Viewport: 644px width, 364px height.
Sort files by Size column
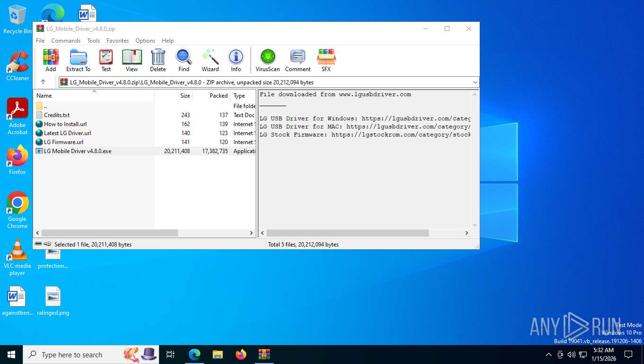(173, 95)
